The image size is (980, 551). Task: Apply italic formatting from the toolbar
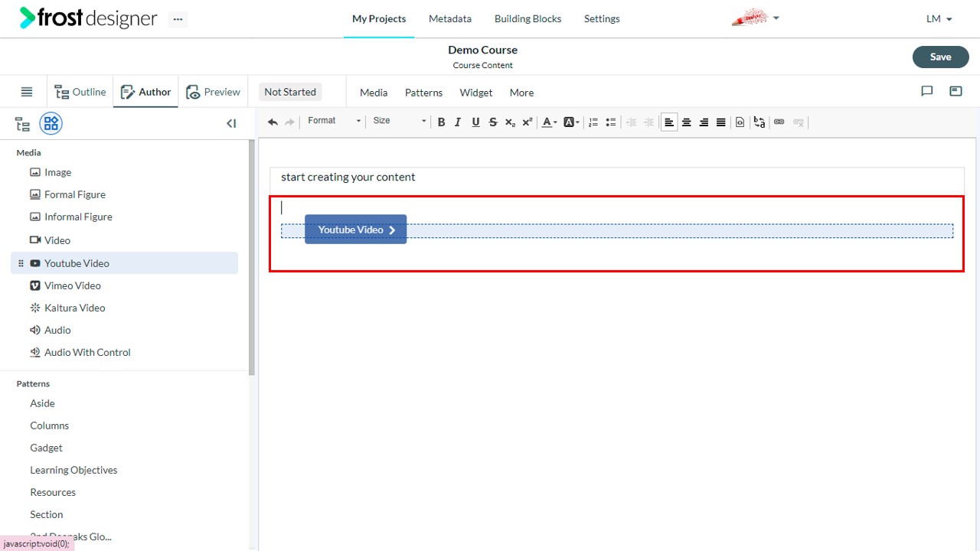pos(458,122)
